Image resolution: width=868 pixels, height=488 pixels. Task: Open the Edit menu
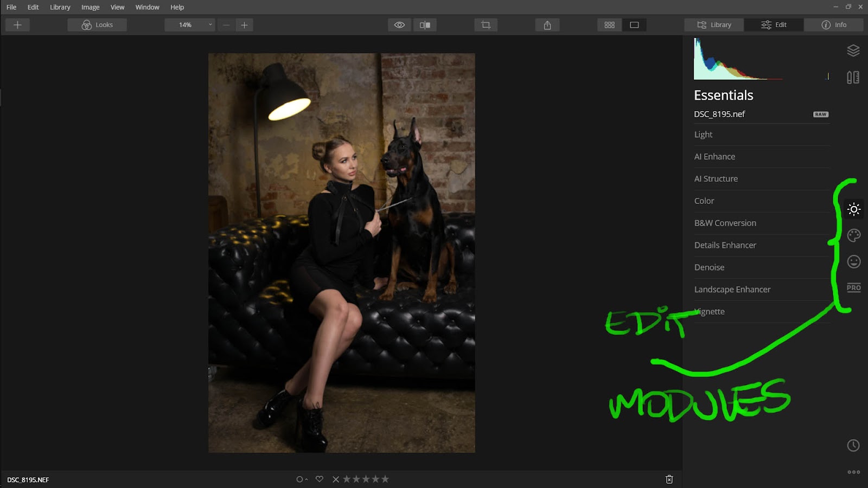[33, 7]
